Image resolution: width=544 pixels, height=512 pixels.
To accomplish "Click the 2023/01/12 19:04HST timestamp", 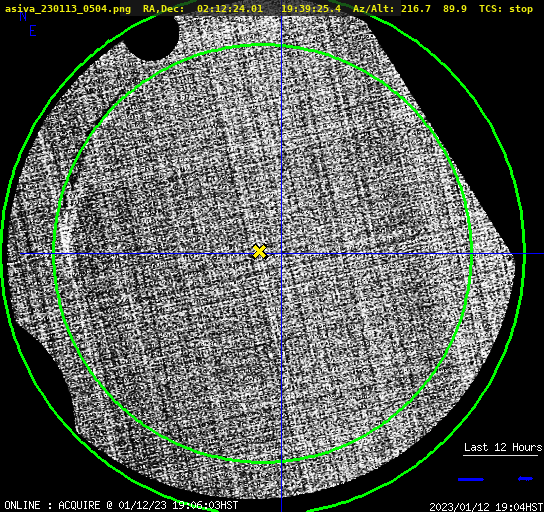I will pos(486,507).
